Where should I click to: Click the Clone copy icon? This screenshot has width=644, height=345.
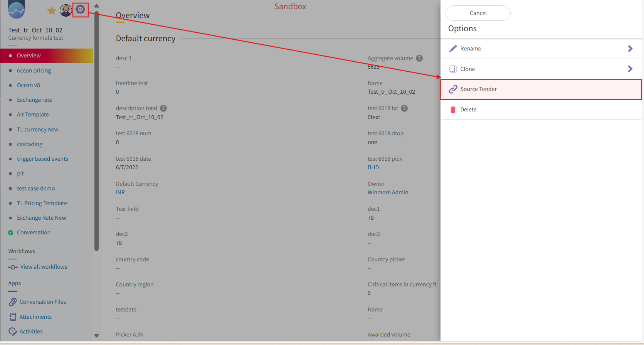click(453, 69)
